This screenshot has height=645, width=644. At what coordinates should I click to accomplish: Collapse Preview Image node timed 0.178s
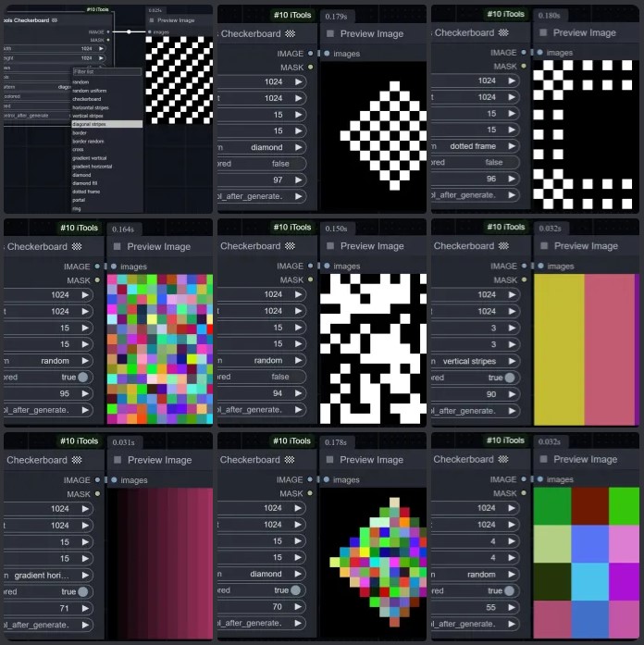click(x=329, y=460)
